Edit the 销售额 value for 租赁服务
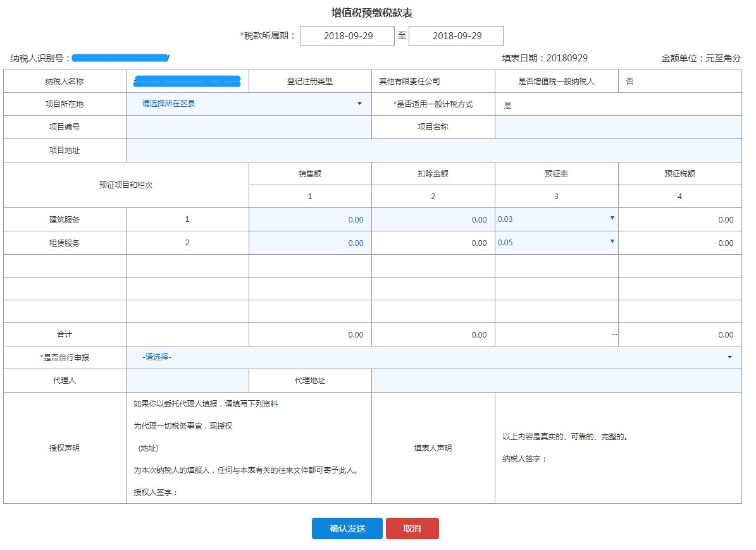This screenshot has height=550, width=756. [309, 242]
